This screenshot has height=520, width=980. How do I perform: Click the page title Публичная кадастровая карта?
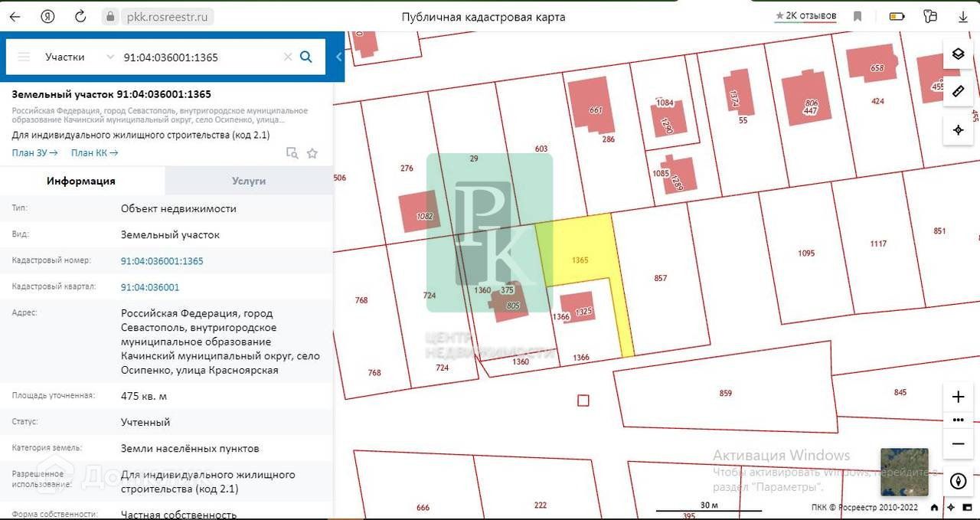tap(484, 17)
